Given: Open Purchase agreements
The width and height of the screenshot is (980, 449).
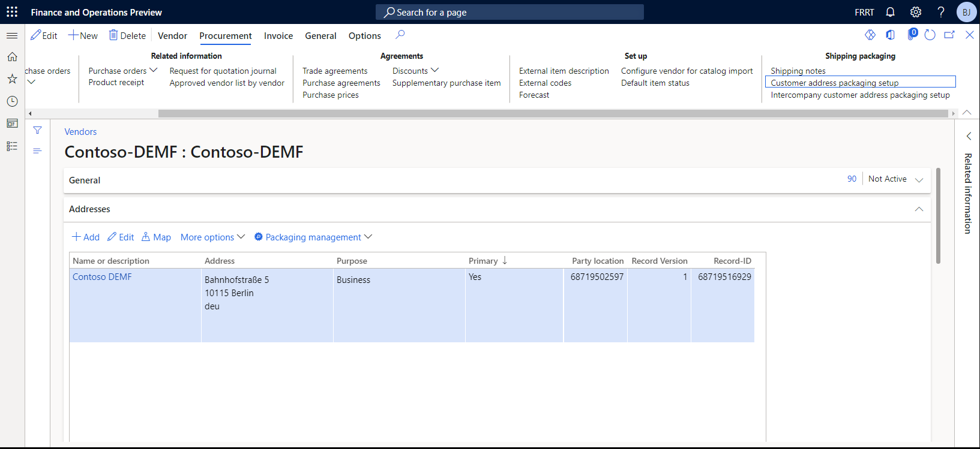Looking at the screenshot, I should coord(341,83).
